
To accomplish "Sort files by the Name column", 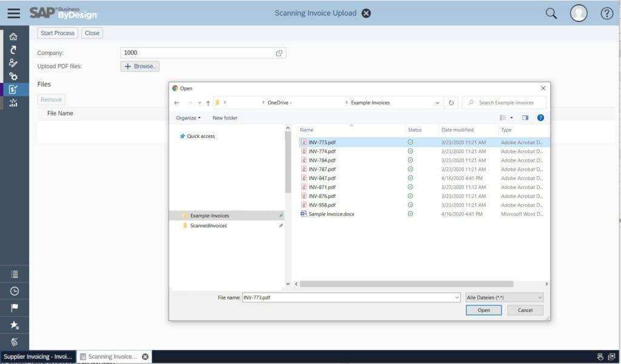I will coord(306,130).
